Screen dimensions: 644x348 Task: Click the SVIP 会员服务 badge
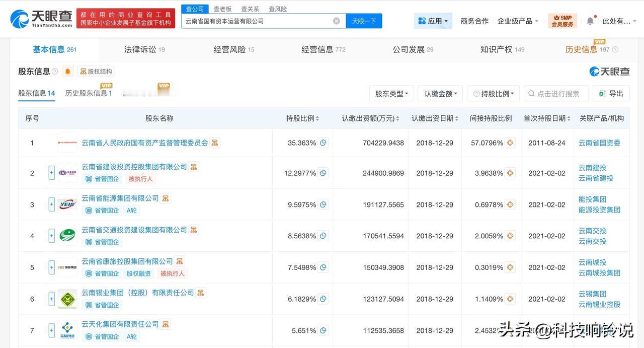pos(562,21)
